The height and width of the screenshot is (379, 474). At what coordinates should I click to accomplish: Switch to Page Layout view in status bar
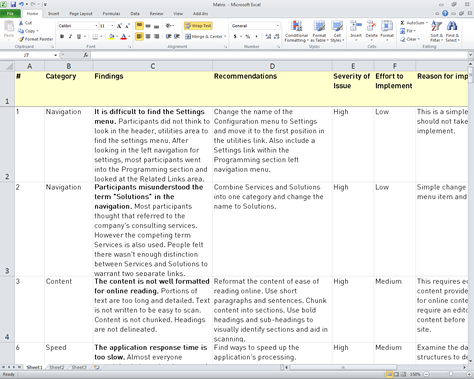pos(396,374)
